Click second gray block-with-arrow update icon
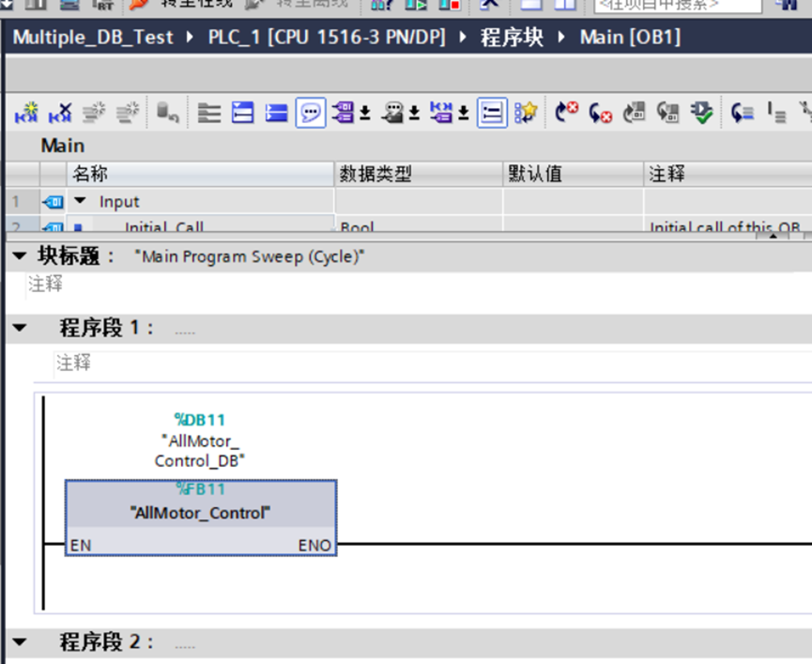Screen dimensions: 812x664 tap(668, 113)
